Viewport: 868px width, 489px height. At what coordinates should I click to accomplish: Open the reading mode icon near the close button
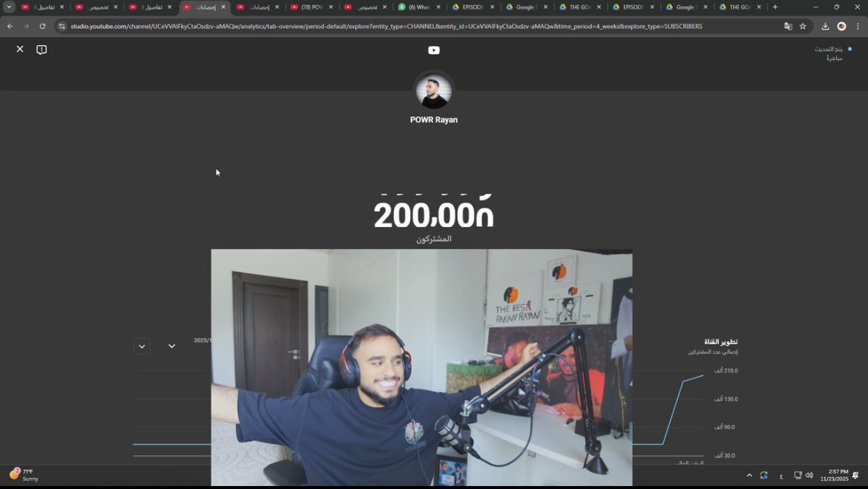tap(42, 49)
